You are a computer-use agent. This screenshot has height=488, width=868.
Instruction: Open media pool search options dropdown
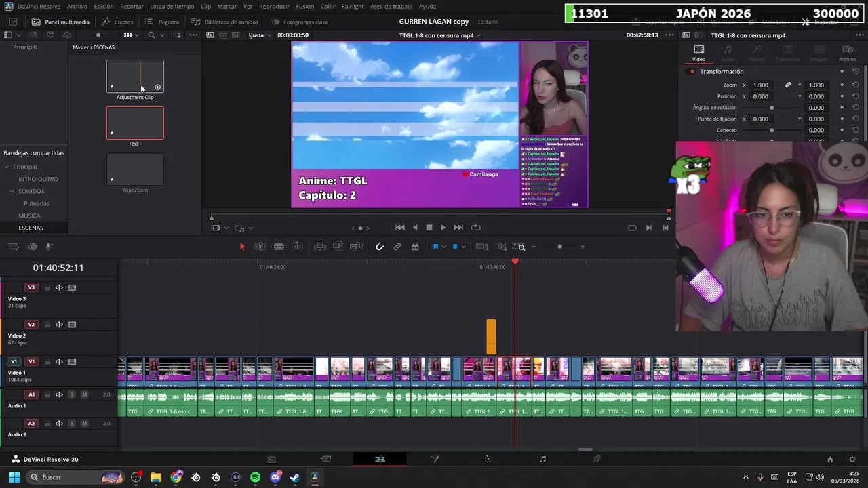[x=161, y=35]
